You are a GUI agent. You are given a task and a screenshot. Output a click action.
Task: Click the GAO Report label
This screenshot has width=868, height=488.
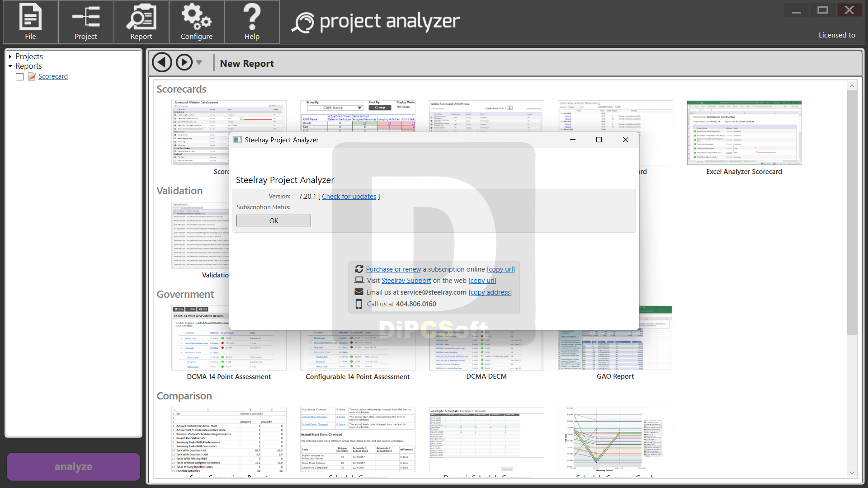click(x=615, y=376)
